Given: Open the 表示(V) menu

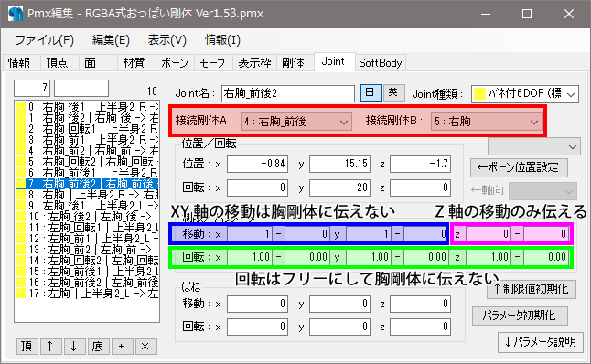Looking at the screenshot, I should pos(167,40).
